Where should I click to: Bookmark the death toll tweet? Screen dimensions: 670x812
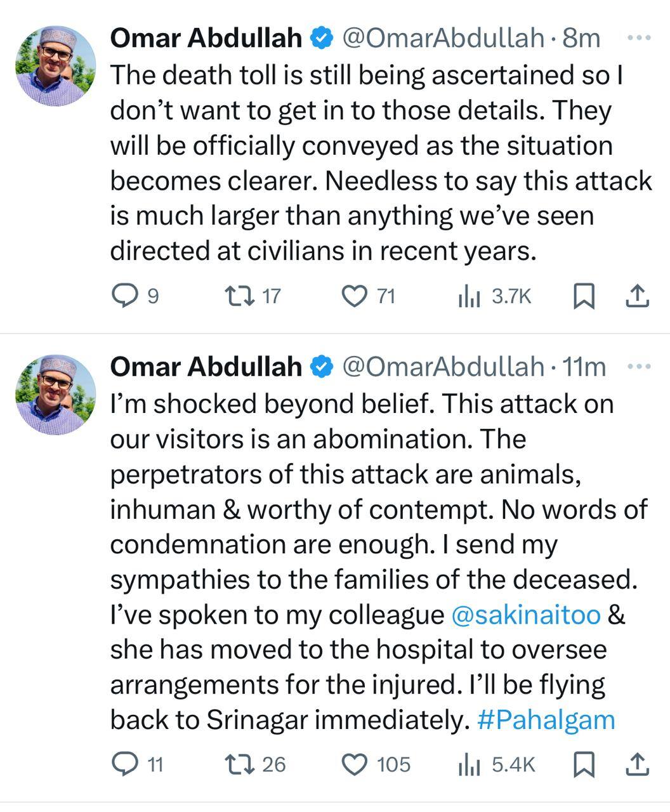584,296
